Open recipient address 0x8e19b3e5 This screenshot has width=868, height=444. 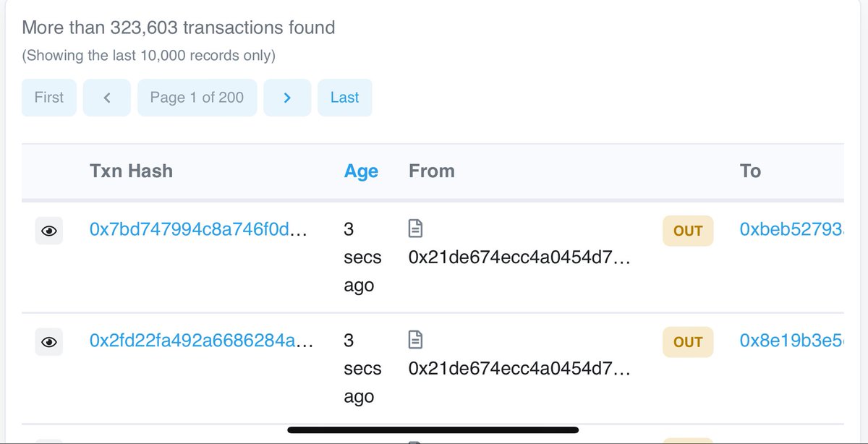[791, 341]
